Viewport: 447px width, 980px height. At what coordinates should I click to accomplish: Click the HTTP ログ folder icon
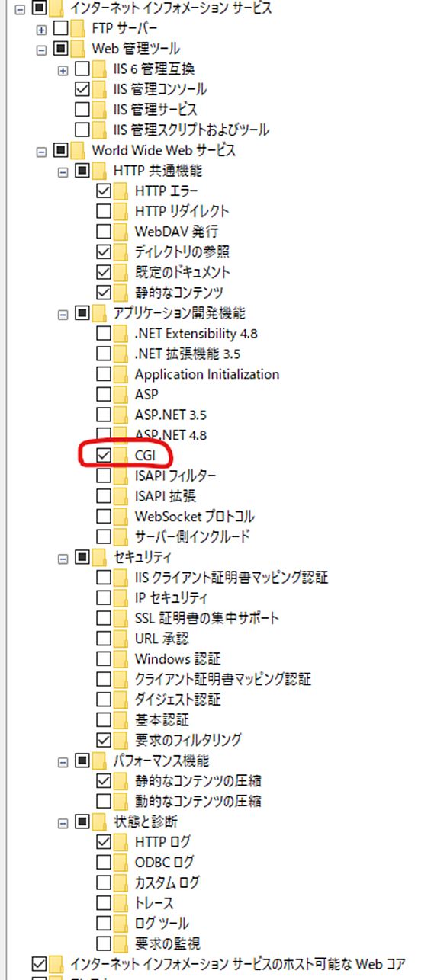point(121,842)
